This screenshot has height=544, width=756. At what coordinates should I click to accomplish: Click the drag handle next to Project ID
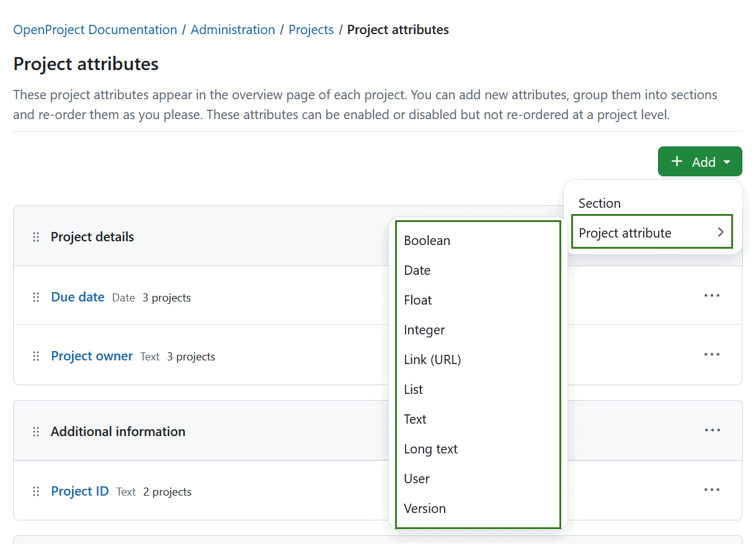[x=35, y=491]
